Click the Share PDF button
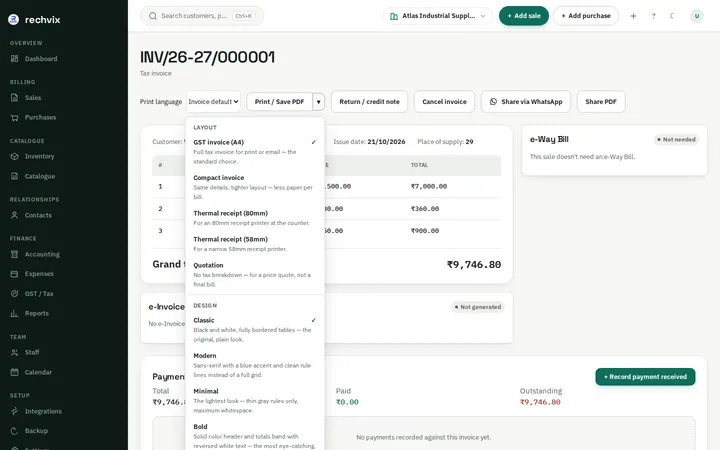 [601, 102]
